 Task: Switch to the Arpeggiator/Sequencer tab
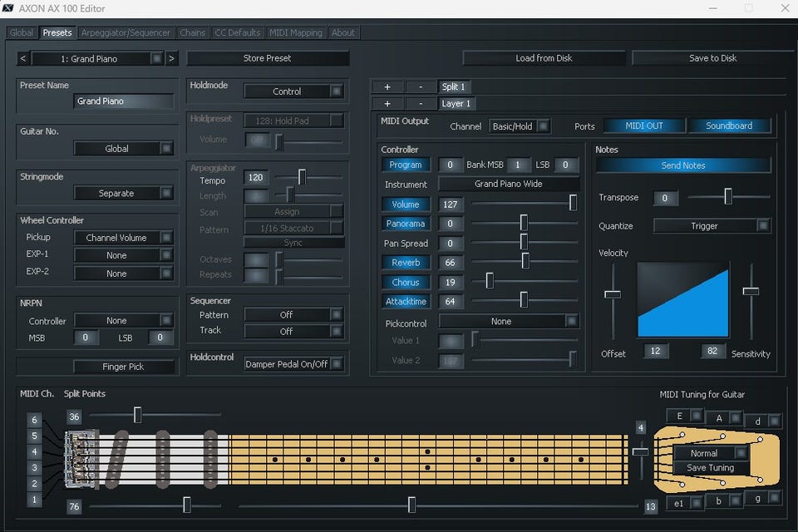coord(126,32)
